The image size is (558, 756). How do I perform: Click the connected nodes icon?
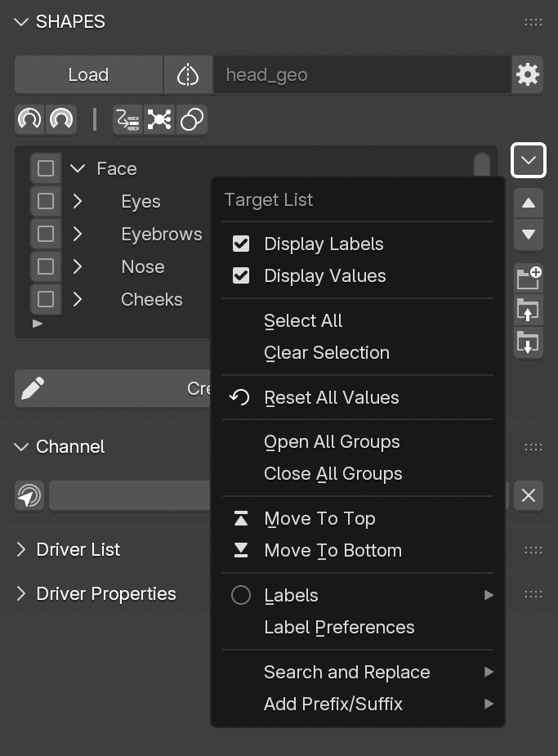tap(159, 119)
